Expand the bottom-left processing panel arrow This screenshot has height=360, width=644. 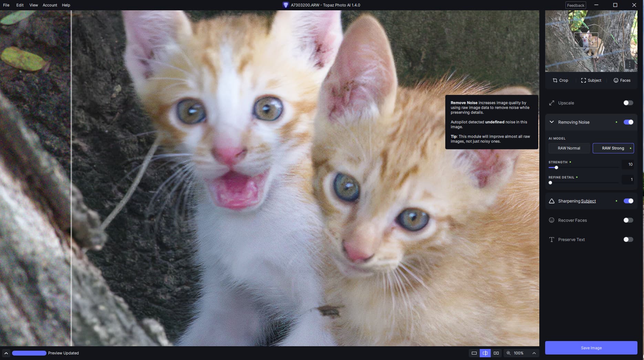6,353
